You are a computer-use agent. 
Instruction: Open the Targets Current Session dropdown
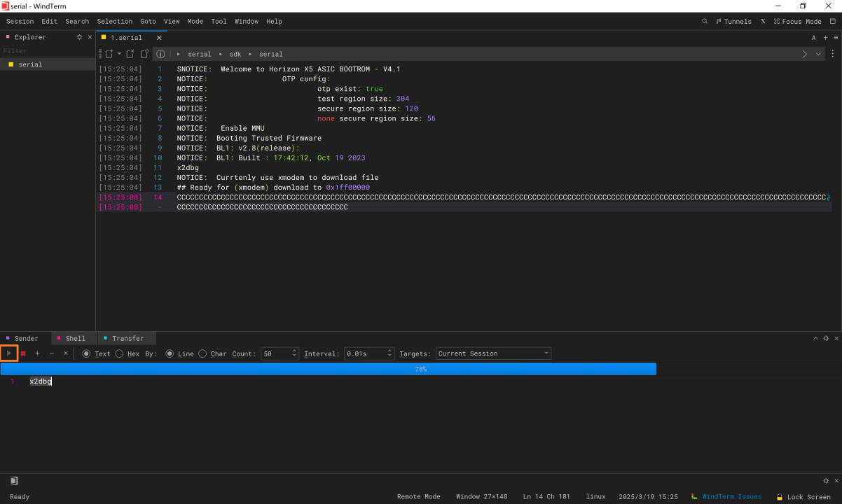[x=493, y=353]
